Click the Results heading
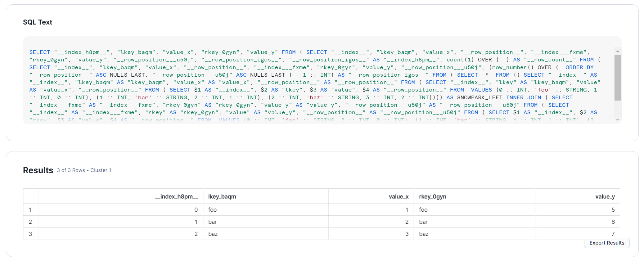 click(38, 170)
